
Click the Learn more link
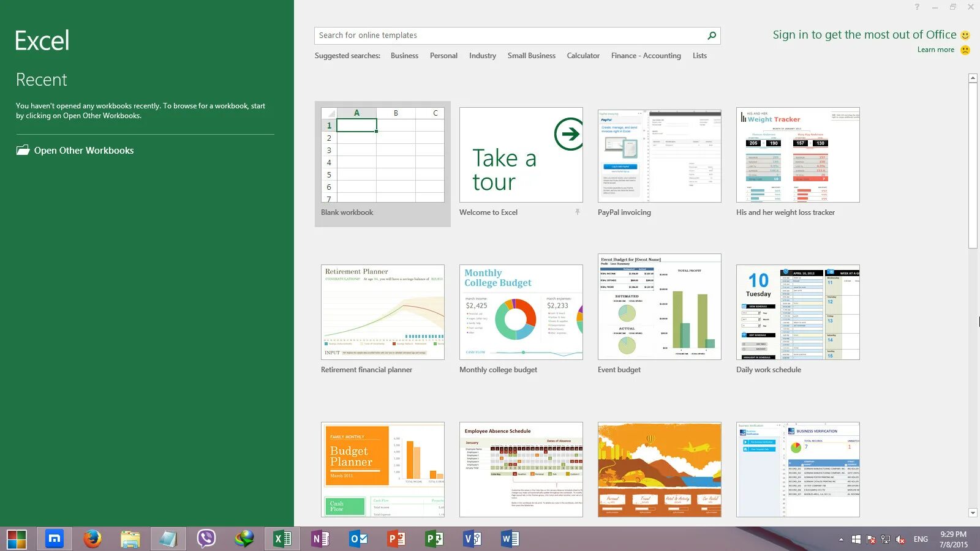pos(936,50)
